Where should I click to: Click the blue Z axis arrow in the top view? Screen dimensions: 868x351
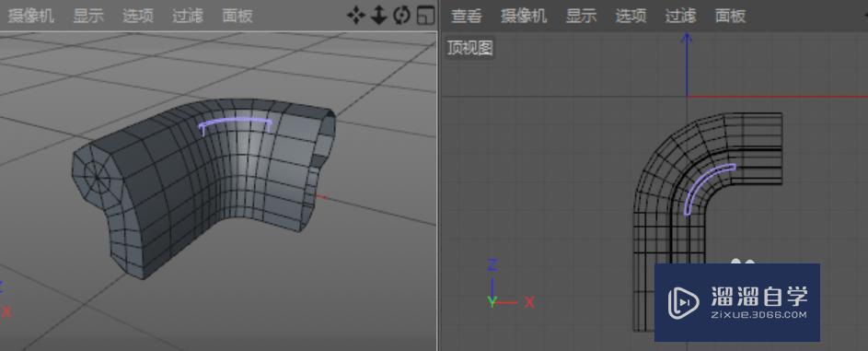tap(687, 64)
